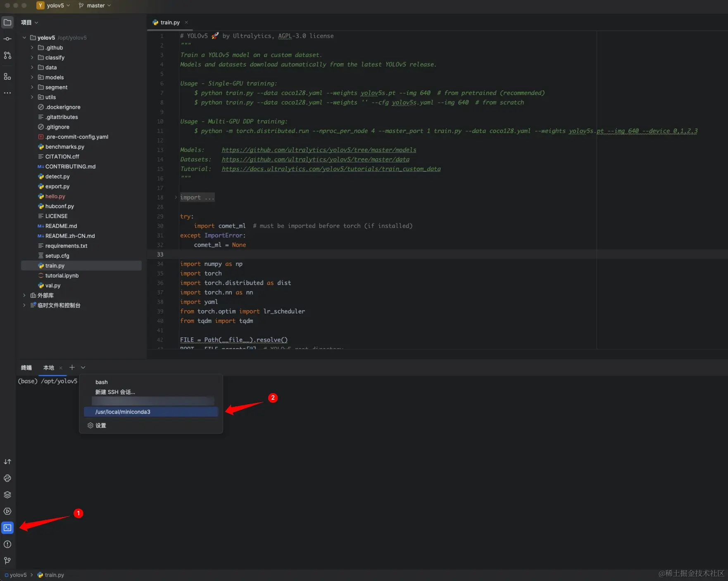This screenshot has height=581, width=728.
Task: Open the Tutorial docs link
Action: click(331, 169)
